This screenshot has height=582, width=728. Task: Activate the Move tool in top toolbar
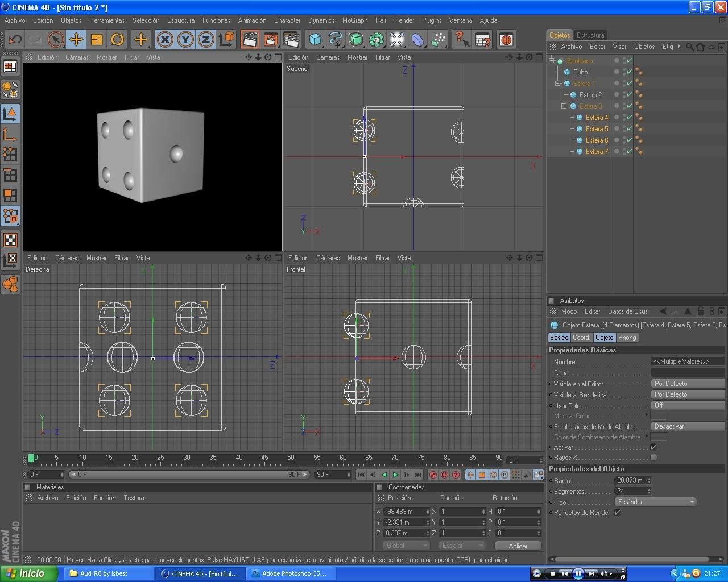tap(76, 40)
